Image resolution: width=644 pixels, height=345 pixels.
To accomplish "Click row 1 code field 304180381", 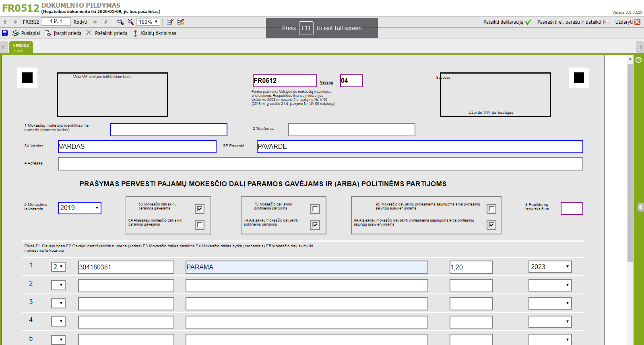I will (126, 267).
